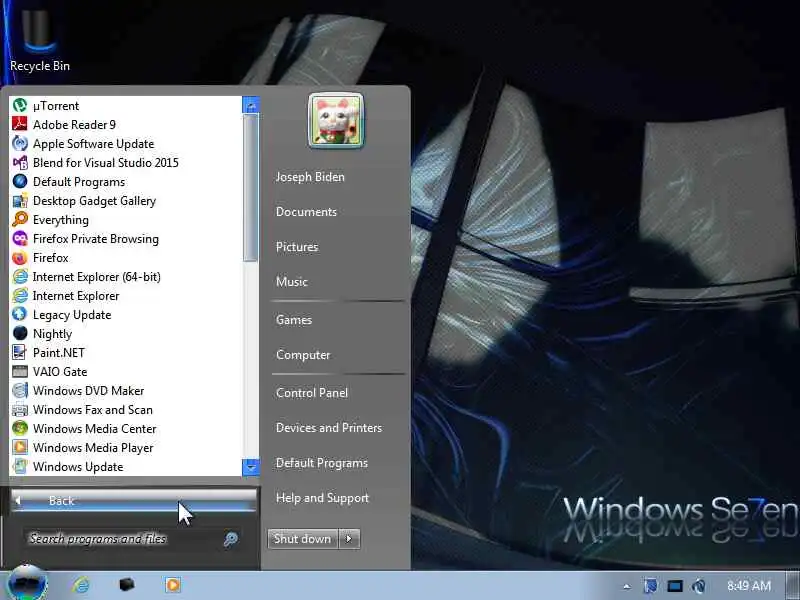Click the black box taskbar icon
Viewport: 800px width, 600px height.
tap(127, 585)
